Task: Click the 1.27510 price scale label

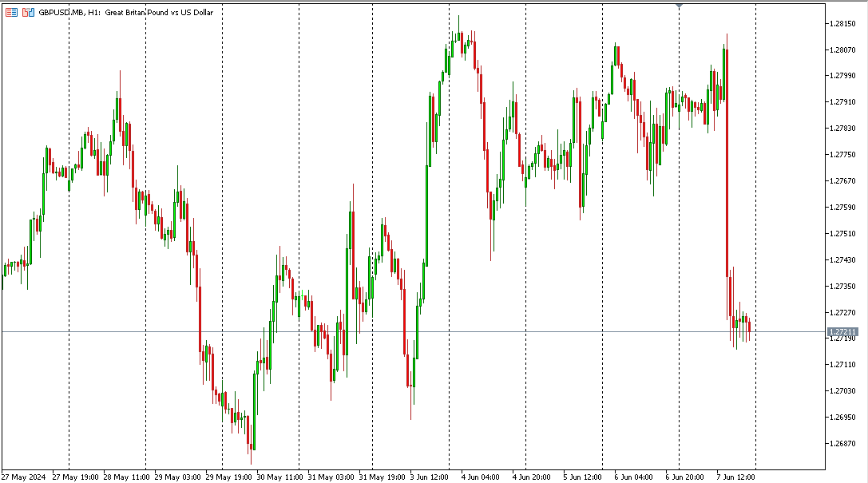Action: [x=842, y=233]
